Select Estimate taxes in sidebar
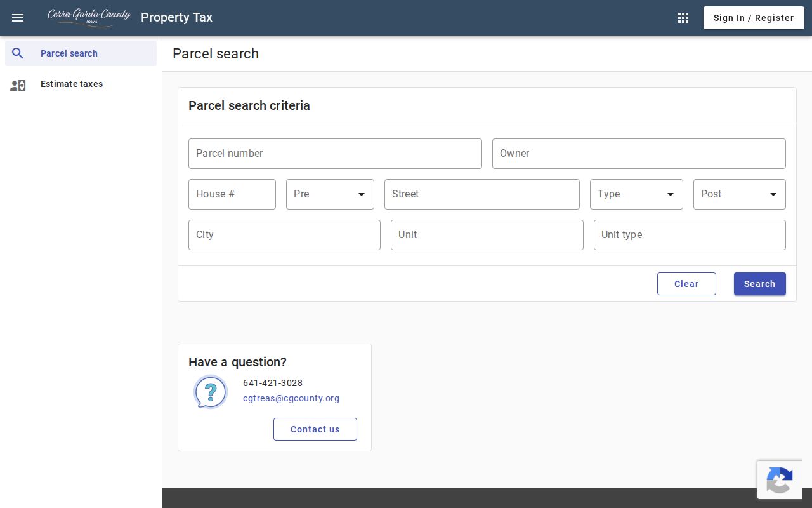The width and height of the screenshot is (812, 508). pos(81,84)
